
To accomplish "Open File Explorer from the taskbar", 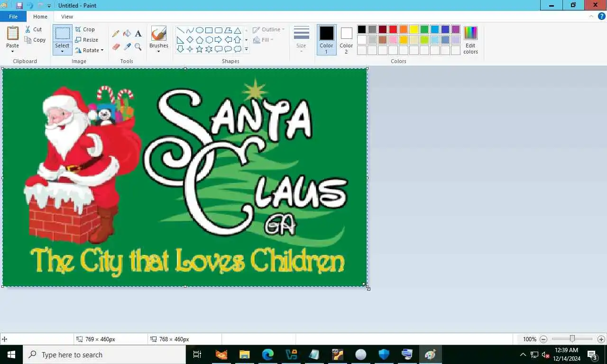I will click(x=244, y=355).
